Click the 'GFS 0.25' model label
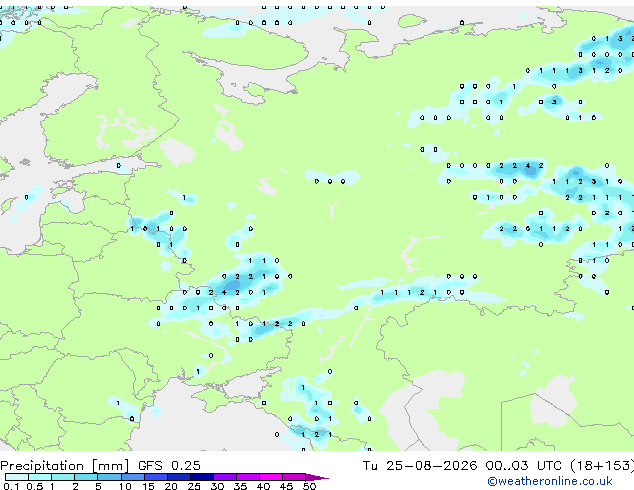 (x=169, y=466)
